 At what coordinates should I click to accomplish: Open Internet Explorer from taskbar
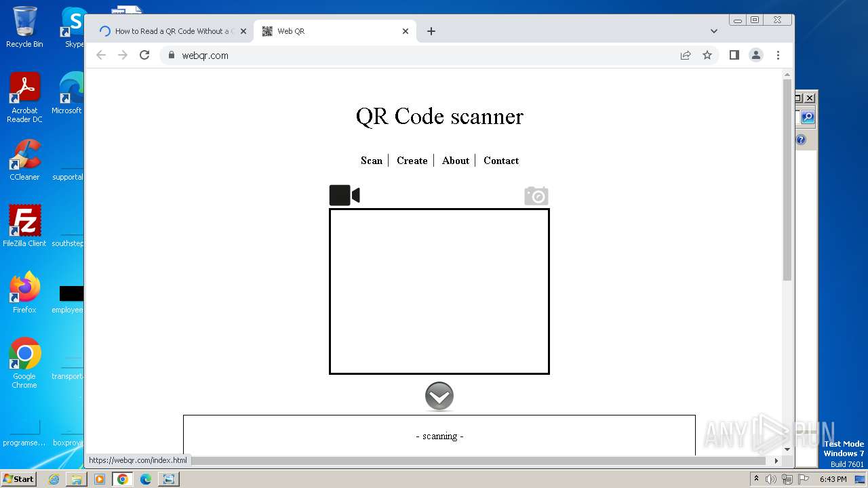[54, 479]
